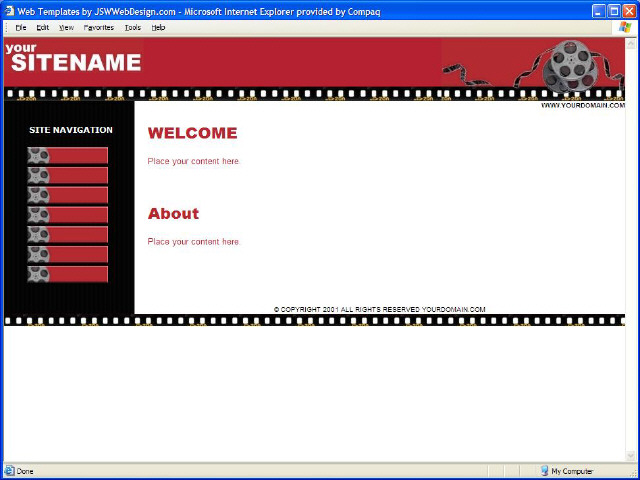This screenshot has height=480, width=640.
Task: Click the Done page icon in status bar
Action: (9, 471)
